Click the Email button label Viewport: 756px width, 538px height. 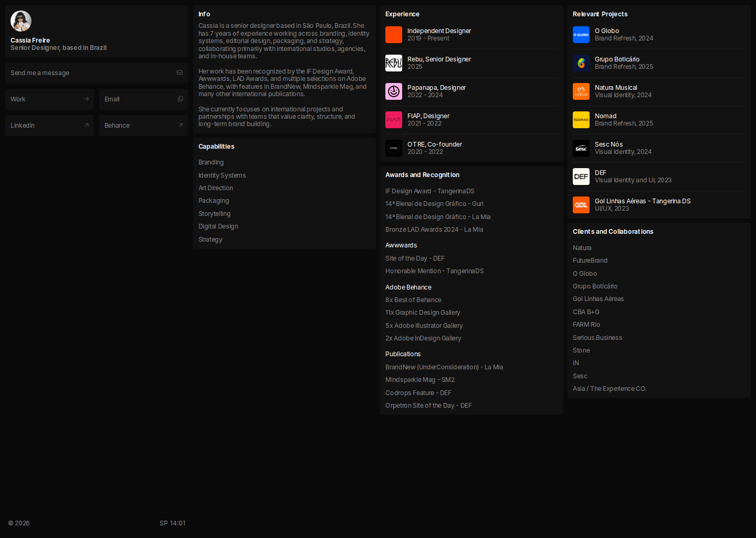click(x=112, y=99)
